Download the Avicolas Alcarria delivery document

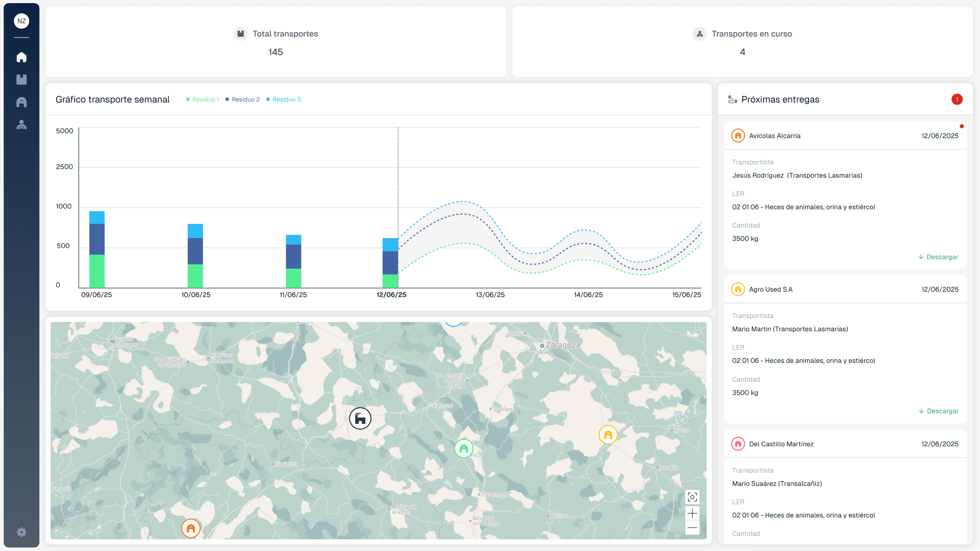938,257
